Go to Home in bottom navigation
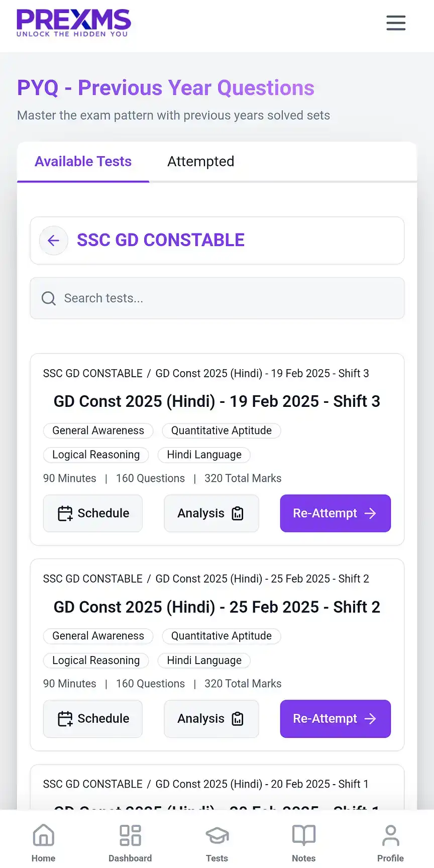Screen dimensions: 434x868 point(44,843)
